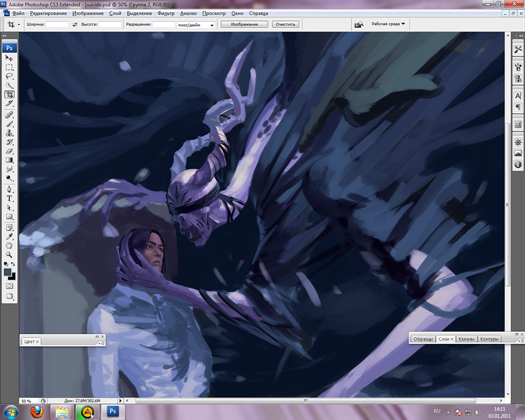Select the Eraser tool
This screenshot has width=525, height=420.
pos(9,151)
